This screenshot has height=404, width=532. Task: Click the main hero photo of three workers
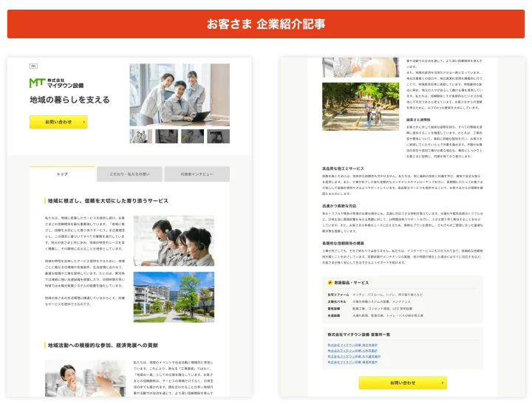coord(180,95)
